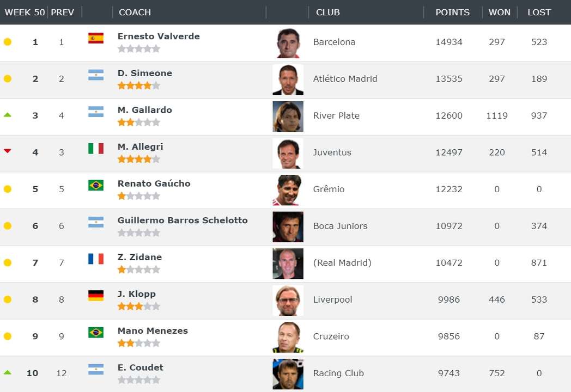The width and height of the screenshot is (571, 392).
Task: Sort by the WON column header
Action: tap(499, 13)
